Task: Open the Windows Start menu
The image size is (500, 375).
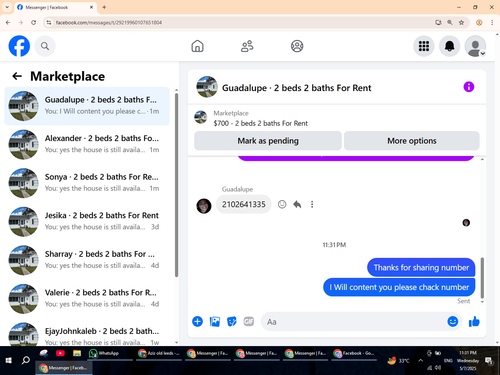Action: pos(9,360)
